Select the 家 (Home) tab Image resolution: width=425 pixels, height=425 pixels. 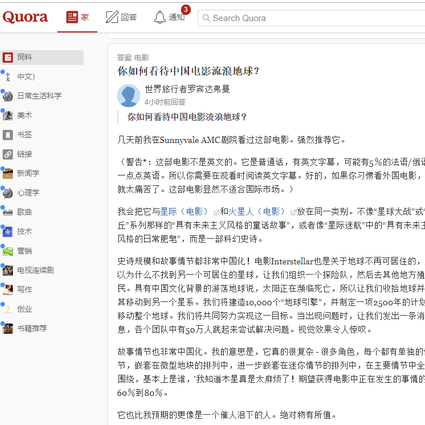click(x=77, y=17)
